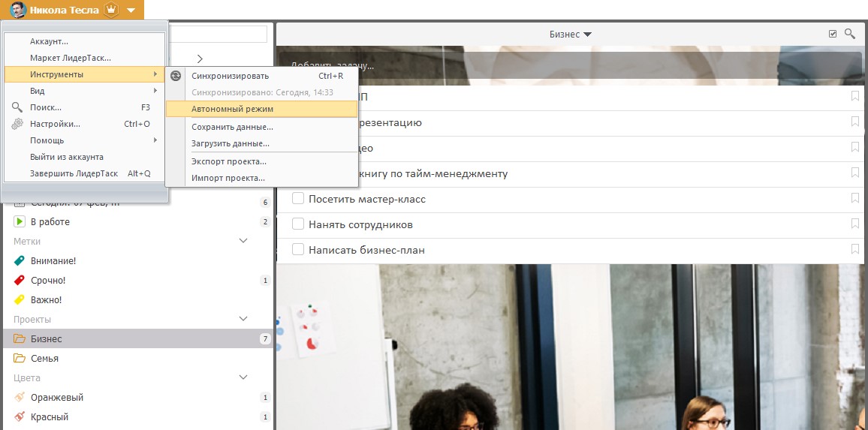The width and height of the screenshot is (868, 430).
Task: Open the Аккаунт... menu item
Action: (85, 41)
